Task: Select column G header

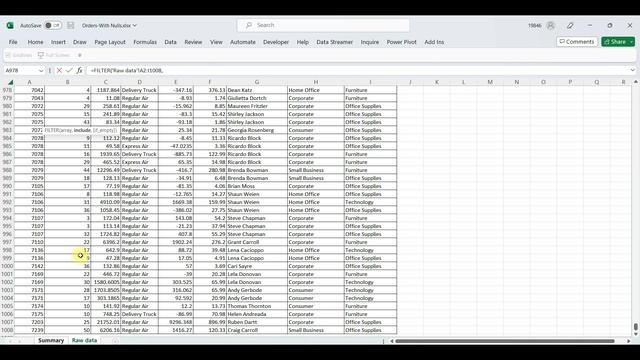Action: (x=257, y=82)
